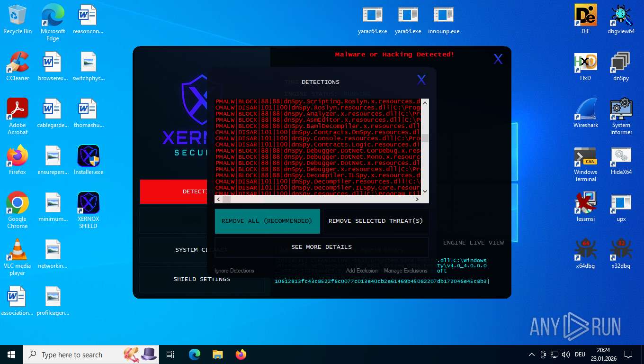Launch Wireshark from the desktop

pos(586,113)
